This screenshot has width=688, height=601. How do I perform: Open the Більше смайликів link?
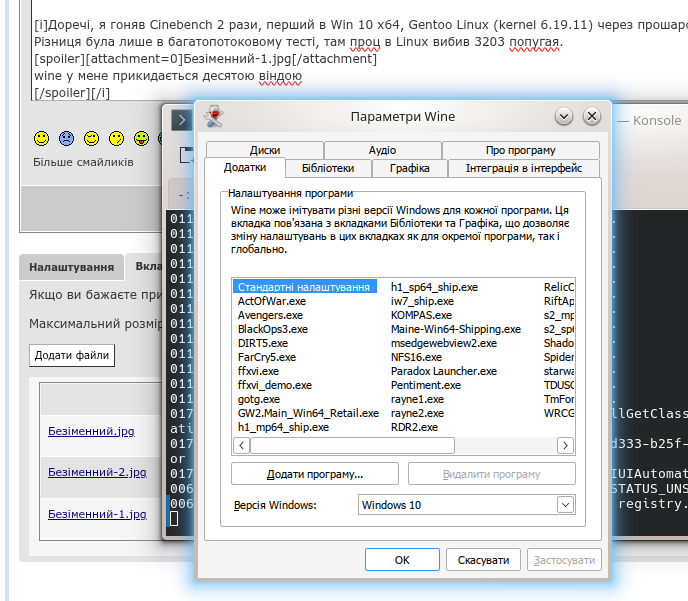click(x=83, y=162)
